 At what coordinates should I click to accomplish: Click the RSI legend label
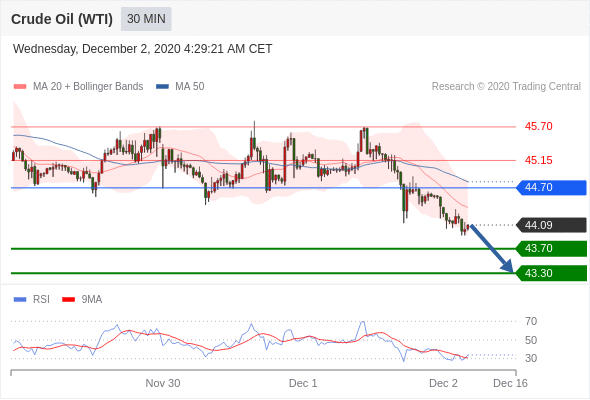point(41,300)
